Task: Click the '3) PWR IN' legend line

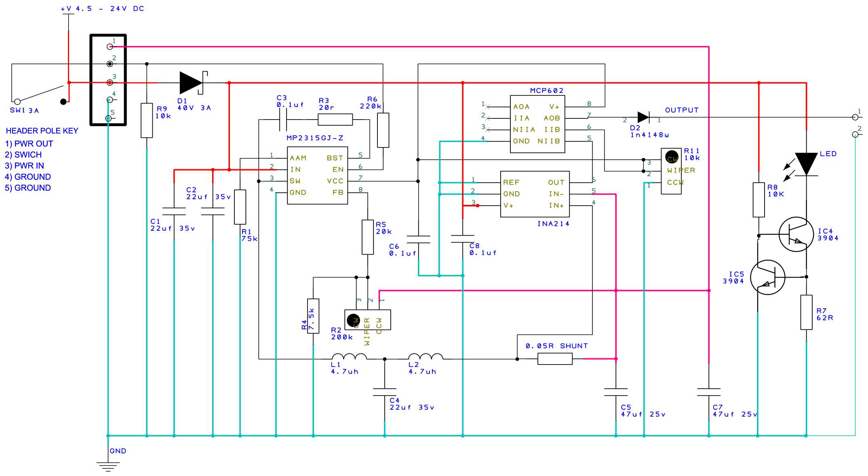Action: click(25, 166)
